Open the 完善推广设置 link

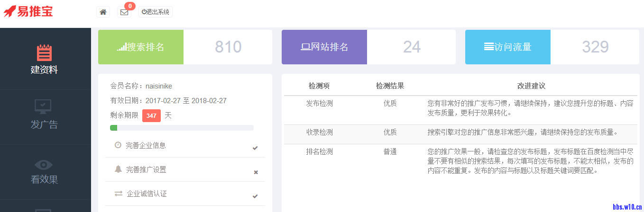146,169
